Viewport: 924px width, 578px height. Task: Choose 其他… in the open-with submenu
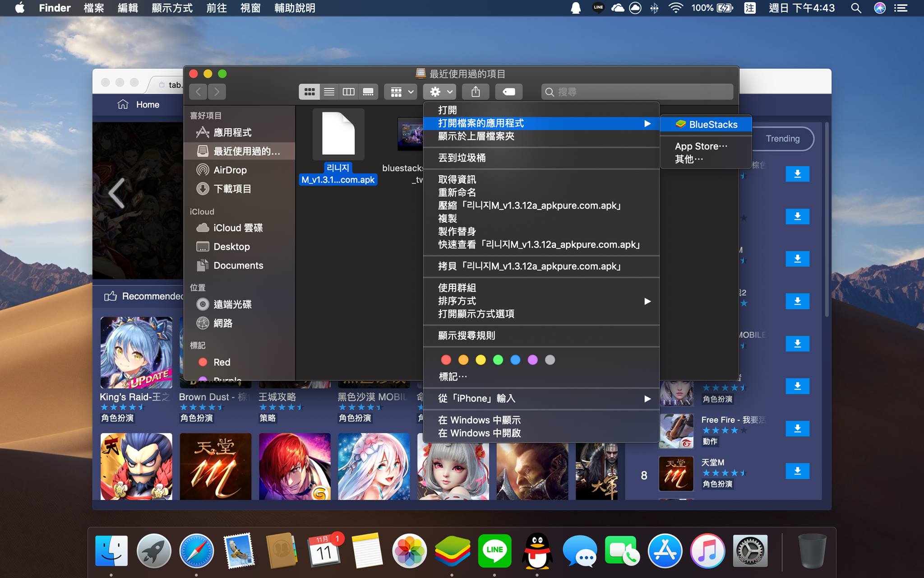[706, 159]
